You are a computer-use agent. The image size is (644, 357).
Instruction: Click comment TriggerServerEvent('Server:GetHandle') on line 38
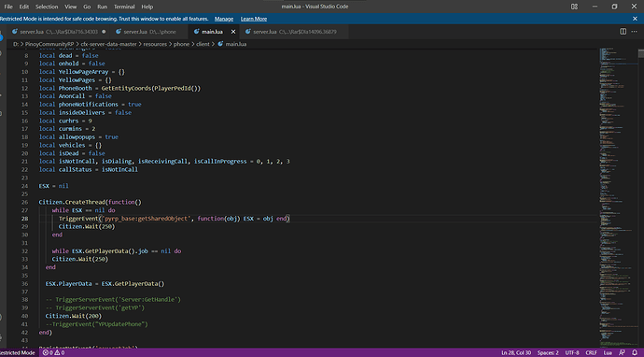[113, 300]
